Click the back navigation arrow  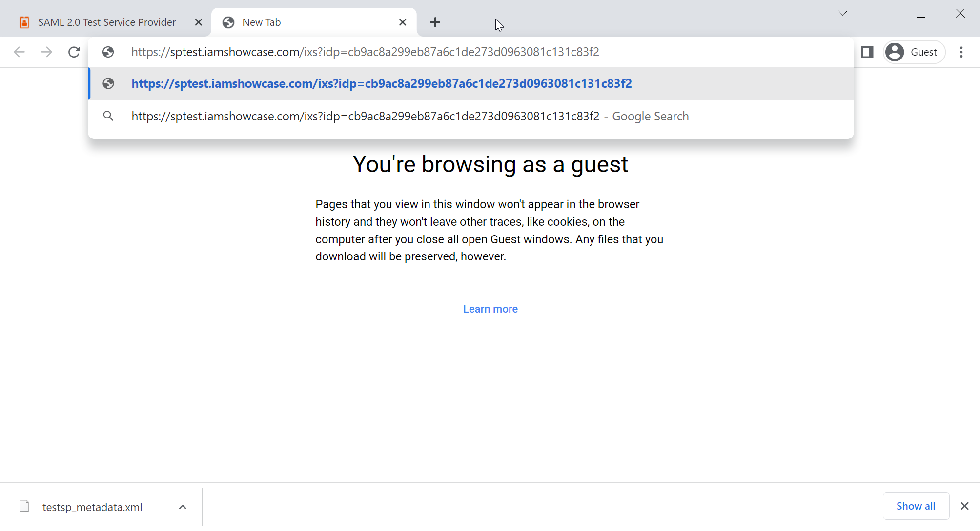[19, 52]
